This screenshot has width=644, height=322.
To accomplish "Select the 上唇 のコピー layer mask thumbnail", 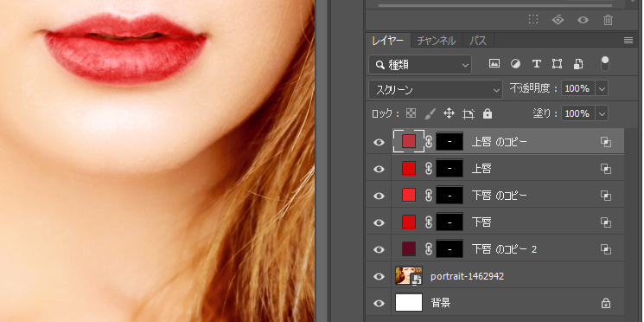I will (450, 141).
